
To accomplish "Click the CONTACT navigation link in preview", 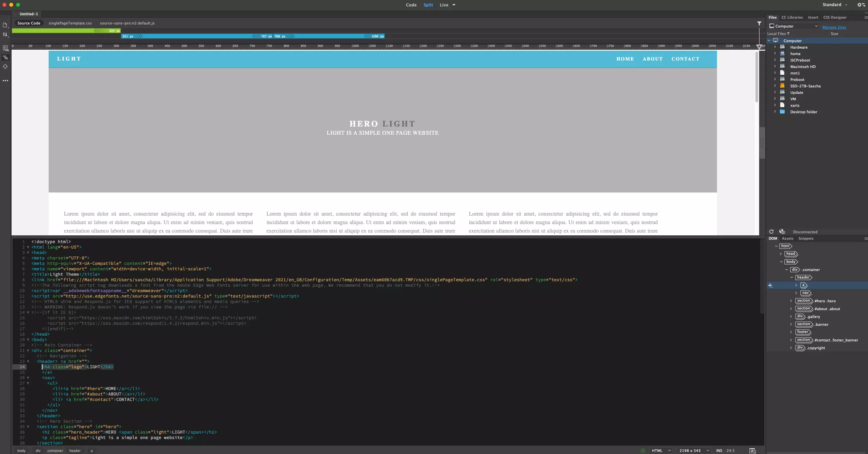I will 685,58.
